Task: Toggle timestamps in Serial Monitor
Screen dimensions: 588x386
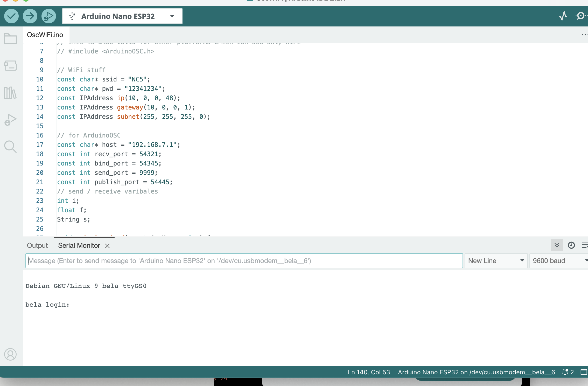Action: click(571, 245)
